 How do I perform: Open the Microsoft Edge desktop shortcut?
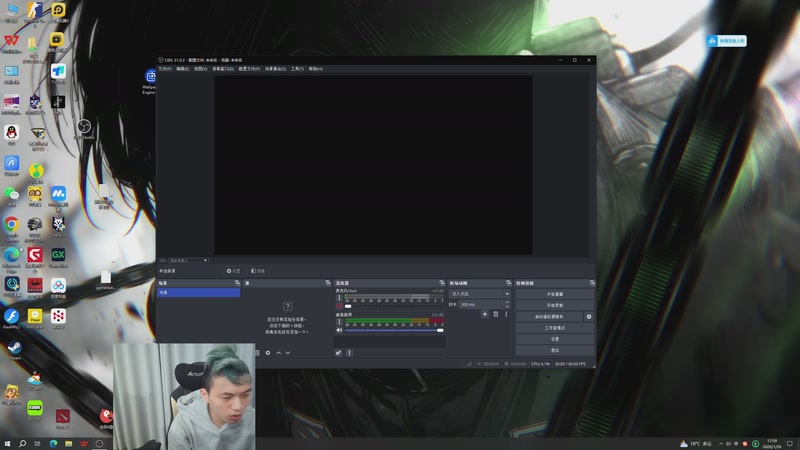click(11, 258)
